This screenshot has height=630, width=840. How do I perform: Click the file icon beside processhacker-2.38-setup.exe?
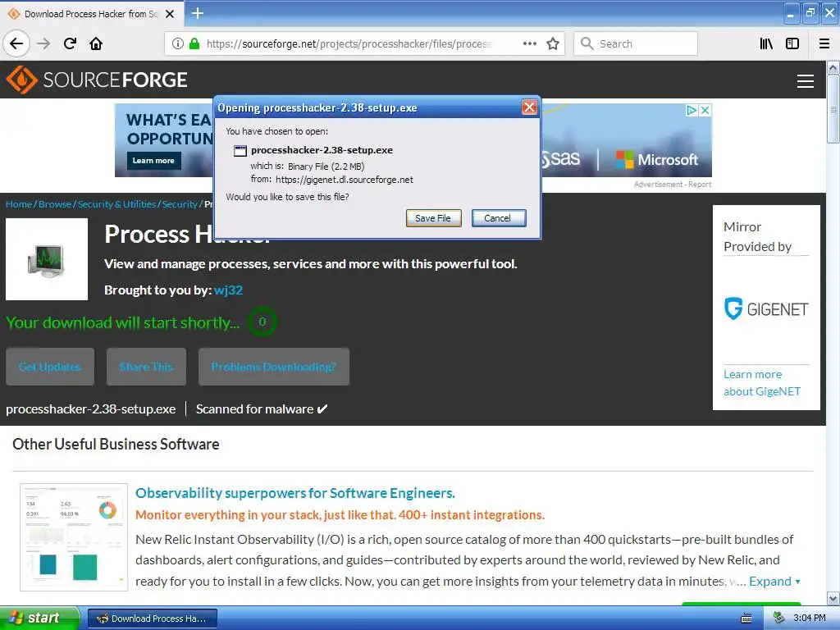click(240, 151)
